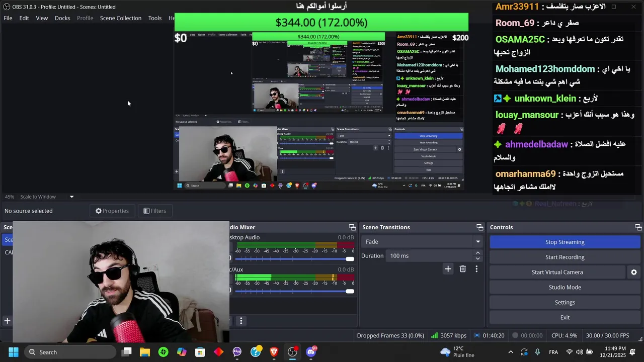The image size is (644, 362).
Task: Click chat username Amr33911
Action: 517,7
